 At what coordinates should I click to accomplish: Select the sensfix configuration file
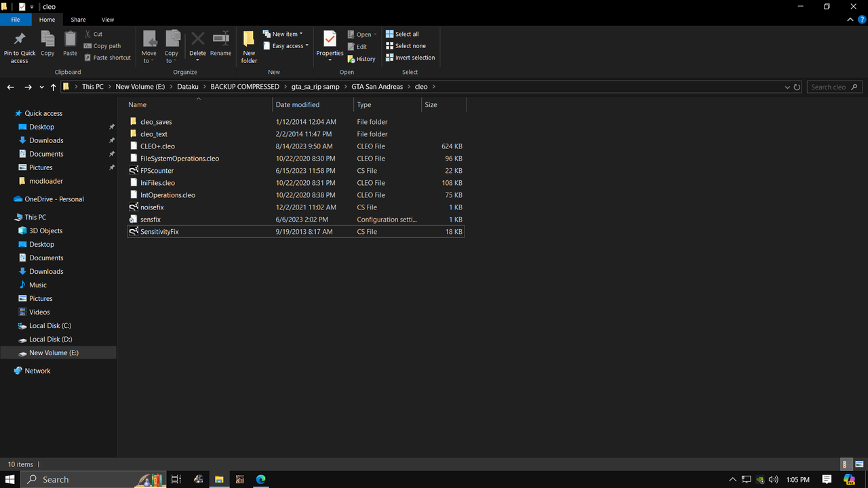296,220
